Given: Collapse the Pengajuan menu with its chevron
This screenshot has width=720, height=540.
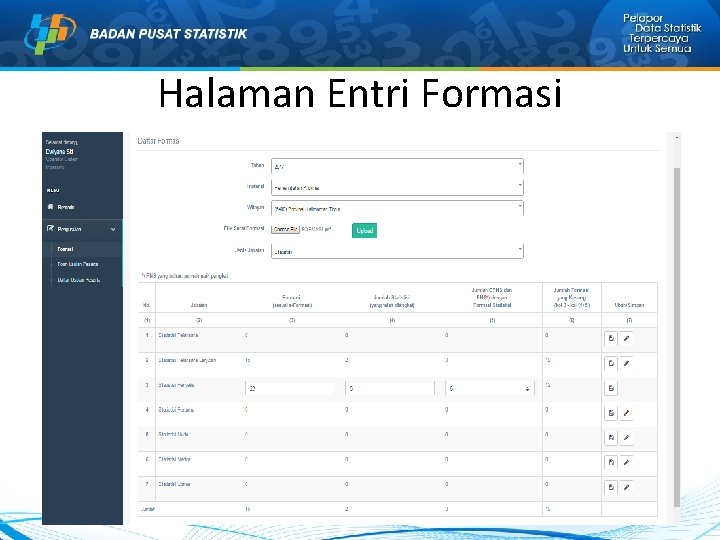Looking at the screenshot, I should point(113,229).
